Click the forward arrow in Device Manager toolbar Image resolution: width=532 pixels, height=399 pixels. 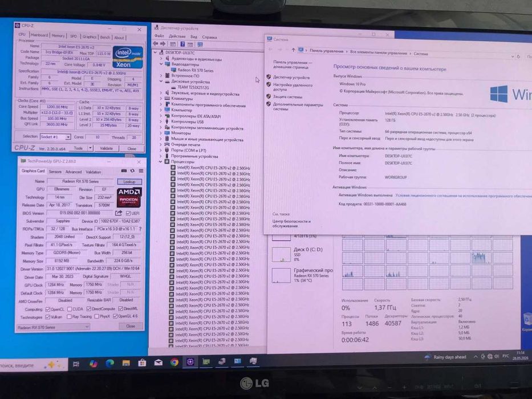pos(163,44)
